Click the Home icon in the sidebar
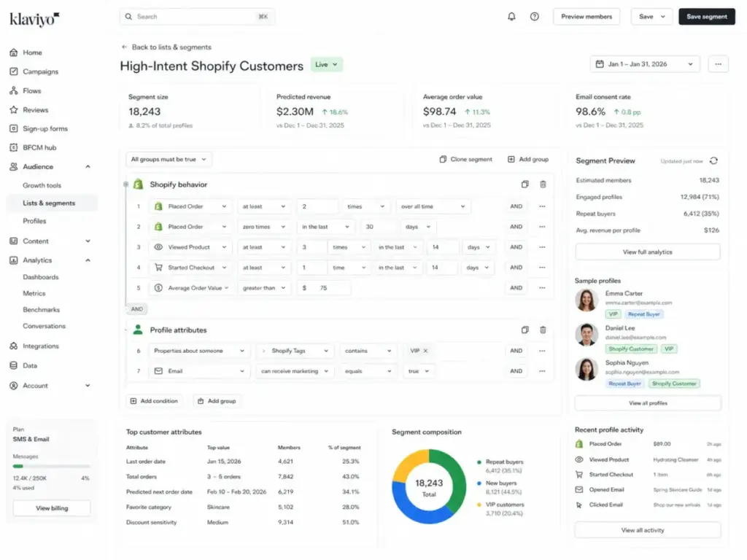The height and width of the screenshot is (560, 747). click(x=14, y=52)
